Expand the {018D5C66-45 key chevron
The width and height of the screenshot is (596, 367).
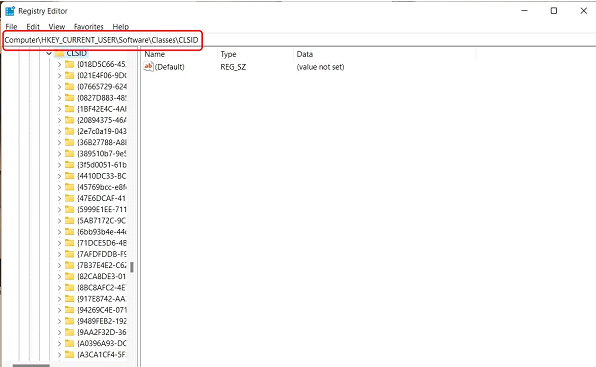(59, 65)
